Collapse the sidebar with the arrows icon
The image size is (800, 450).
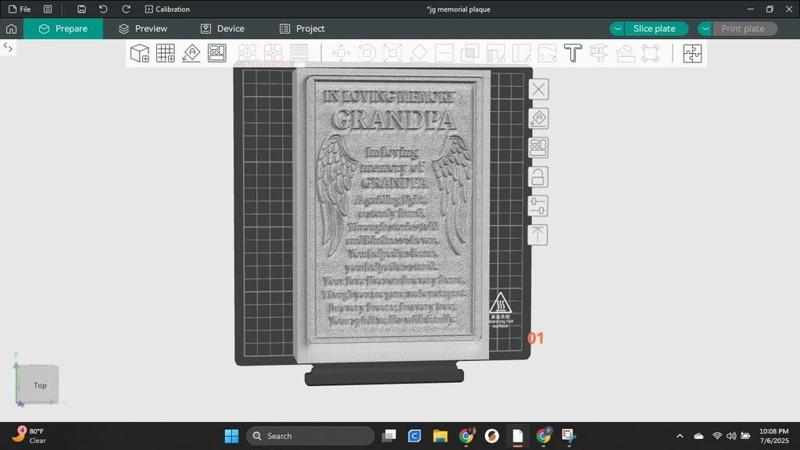tap(8, 48)
